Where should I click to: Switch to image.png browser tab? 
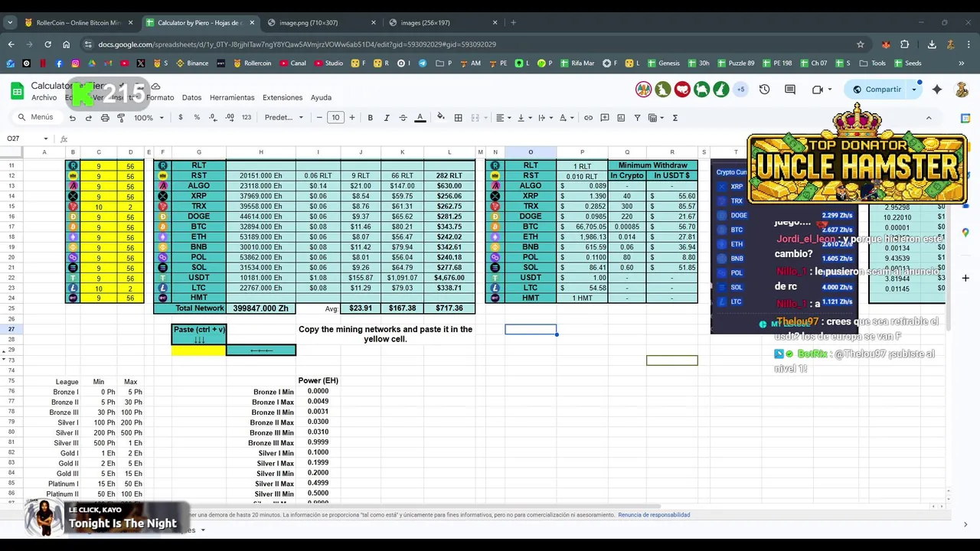click(322, 23)
